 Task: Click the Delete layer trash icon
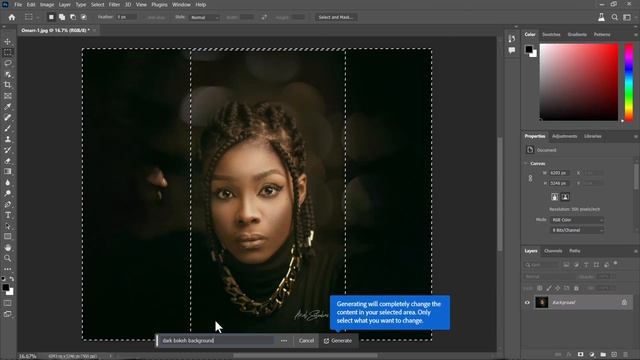coord(625,354)
